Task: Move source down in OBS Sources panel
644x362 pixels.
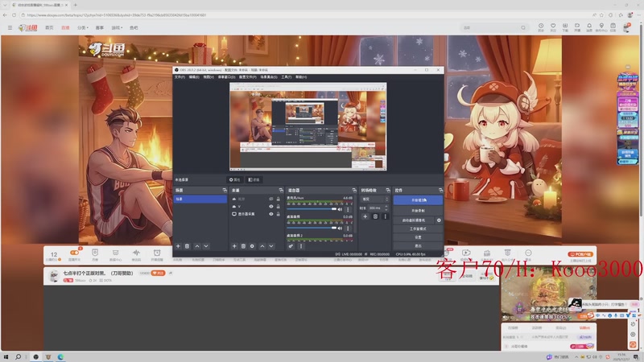Action: [x=271, y=246]
